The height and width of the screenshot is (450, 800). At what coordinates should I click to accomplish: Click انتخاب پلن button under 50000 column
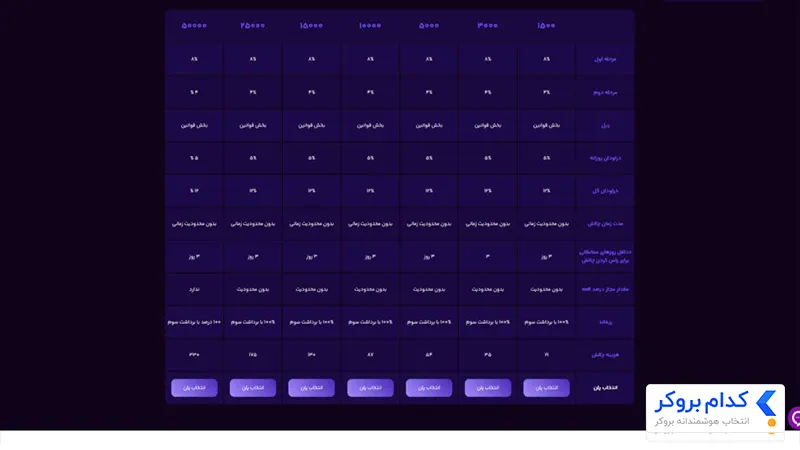tap(194, 388)
